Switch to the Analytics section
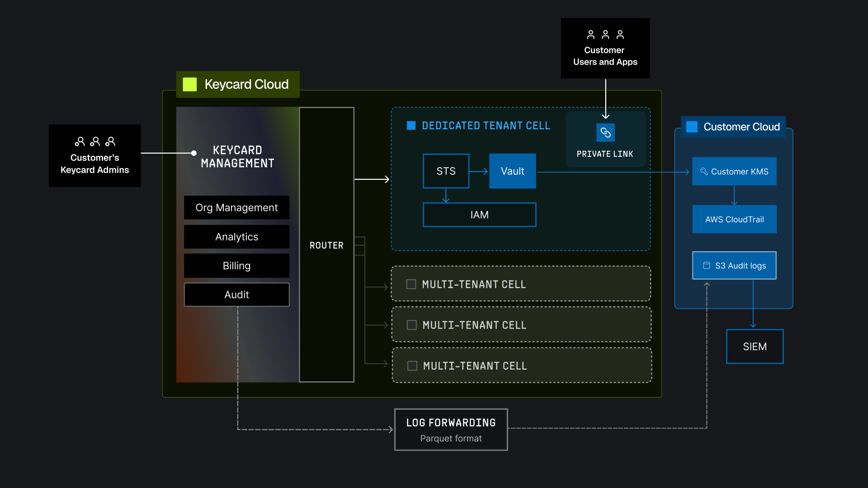This screenshot has width=868, height=488. [x=236, y=236]
